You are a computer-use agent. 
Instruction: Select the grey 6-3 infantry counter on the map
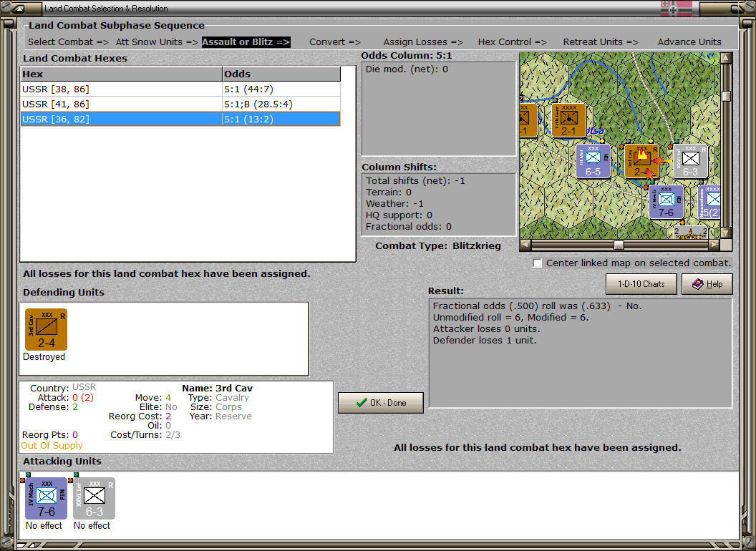coord(690,162)
